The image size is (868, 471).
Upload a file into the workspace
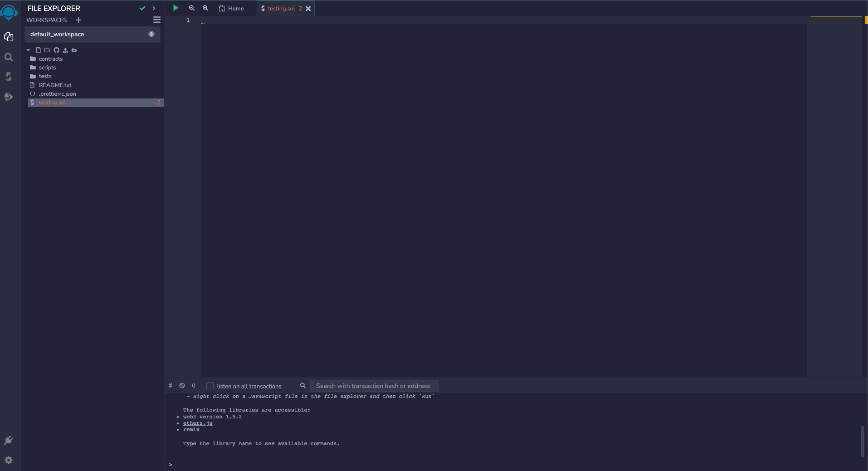coord(65,50)
